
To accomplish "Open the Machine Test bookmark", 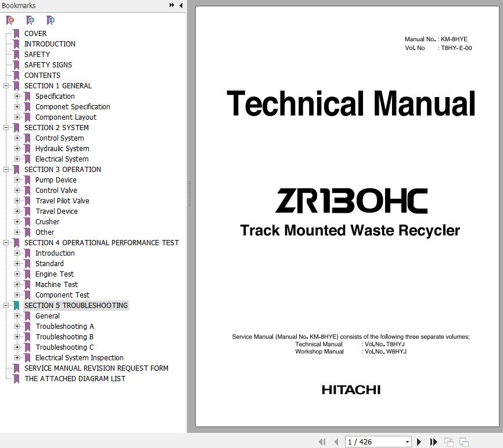I will click(56, 284).
